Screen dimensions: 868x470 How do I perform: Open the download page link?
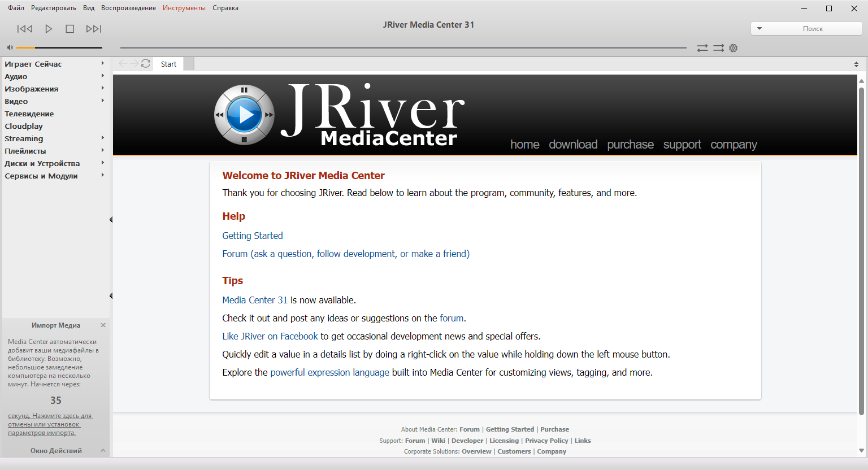tap(573, 145)
